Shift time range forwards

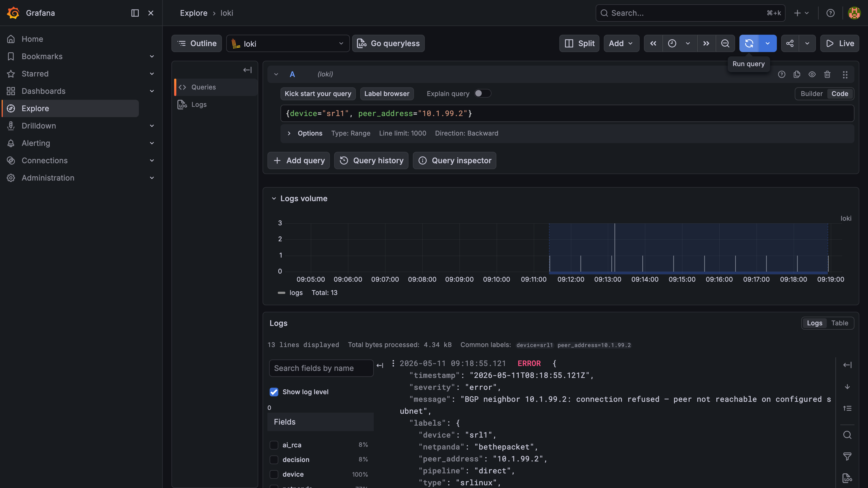706,43
